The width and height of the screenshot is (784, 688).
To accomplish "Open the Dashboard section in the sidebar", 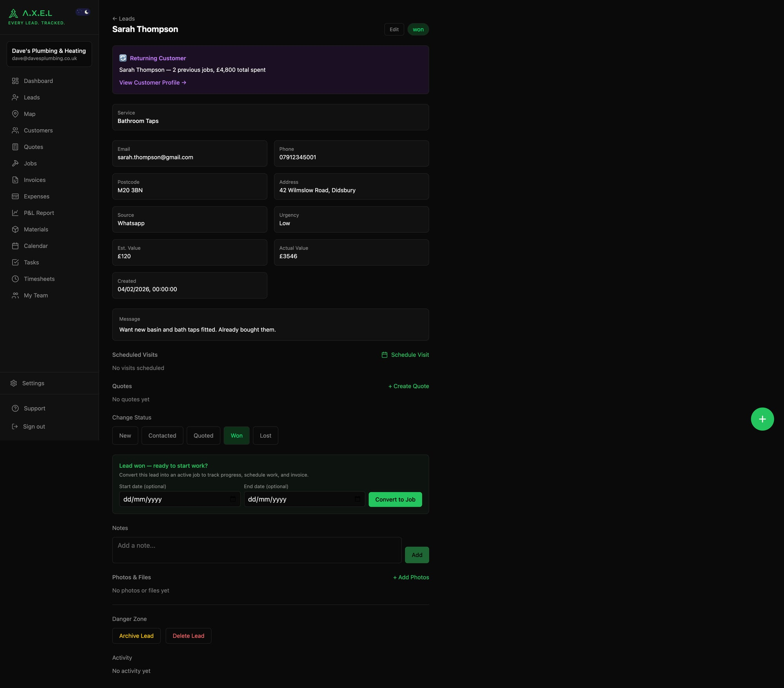I will (38, 81).
